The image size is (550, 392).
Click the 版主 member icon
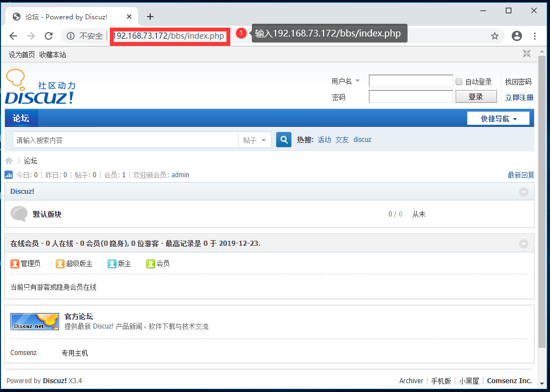(112, 264)
